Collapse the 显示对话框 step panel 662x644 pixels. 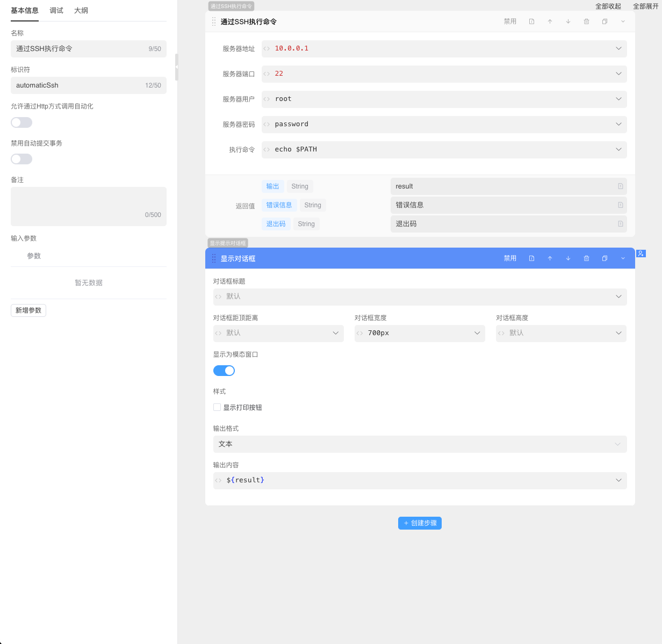(623, 258)
